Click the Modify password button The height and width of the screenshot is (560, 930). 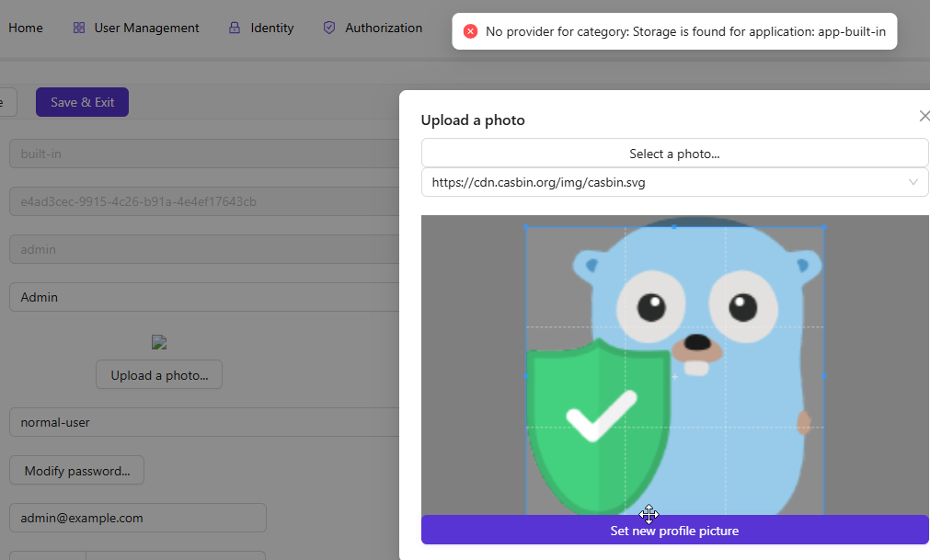coord(77,471)
